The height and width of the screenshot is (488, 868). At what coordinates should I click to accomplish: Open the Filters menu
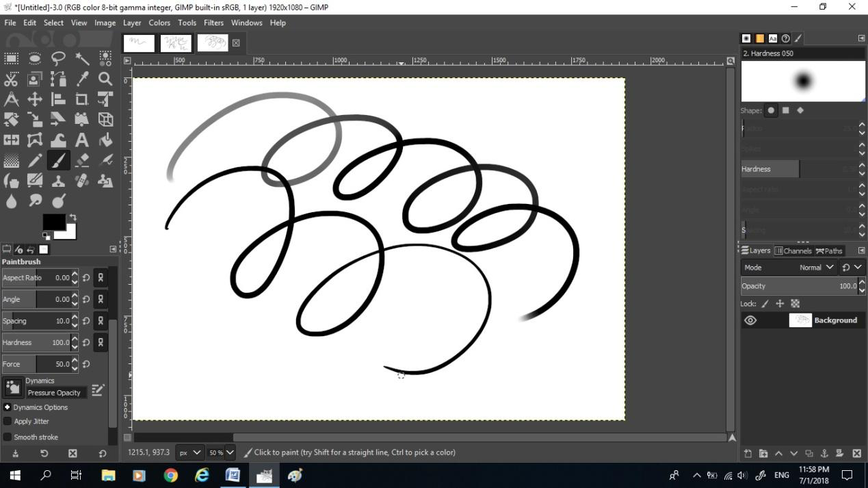tap(213, 23)
